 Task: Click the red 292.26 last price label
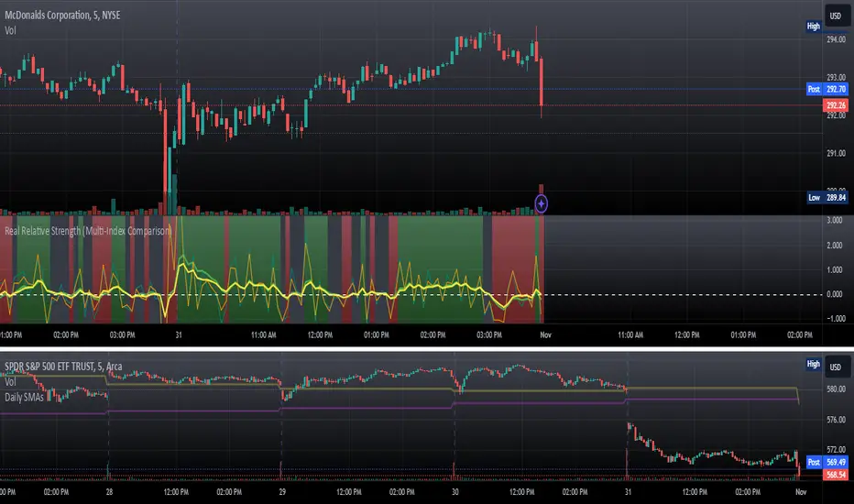point(836,105)
